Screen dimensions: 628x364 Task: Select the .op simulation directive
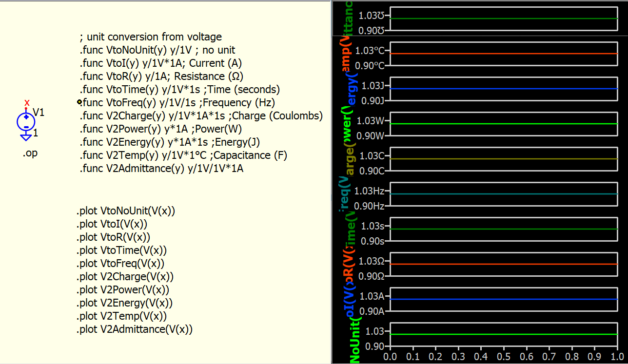[x=30, y=153]
